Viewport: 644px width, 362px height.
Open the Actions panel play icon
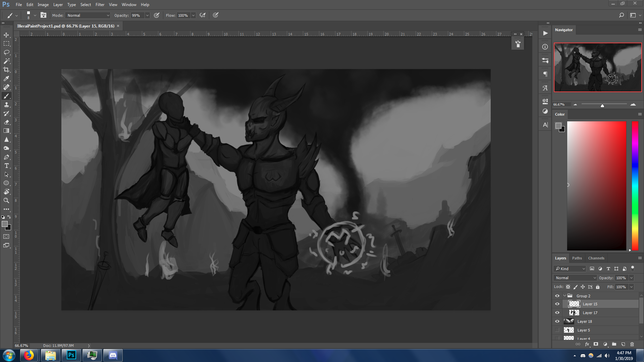[545, 33]
